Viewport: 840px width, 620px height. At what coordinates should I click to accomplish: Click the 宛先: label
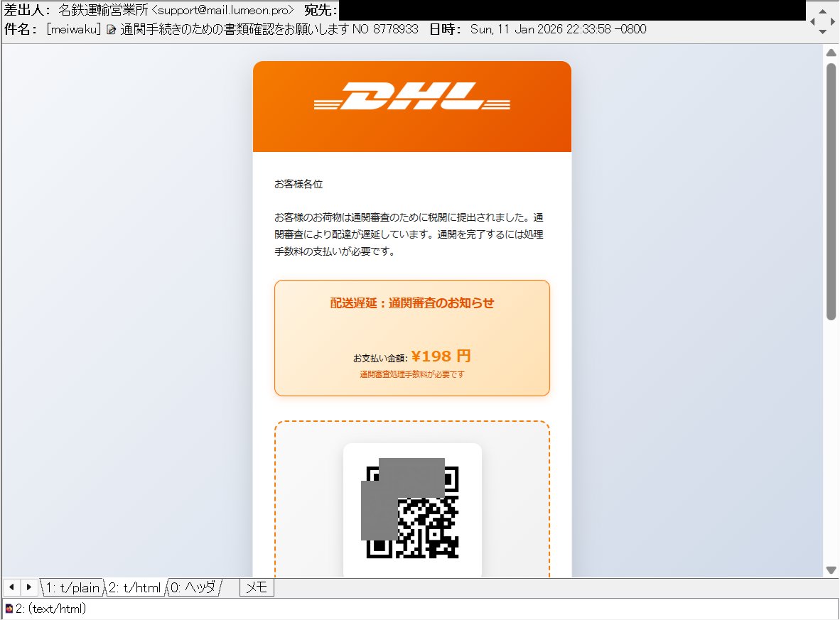[321, 10]
